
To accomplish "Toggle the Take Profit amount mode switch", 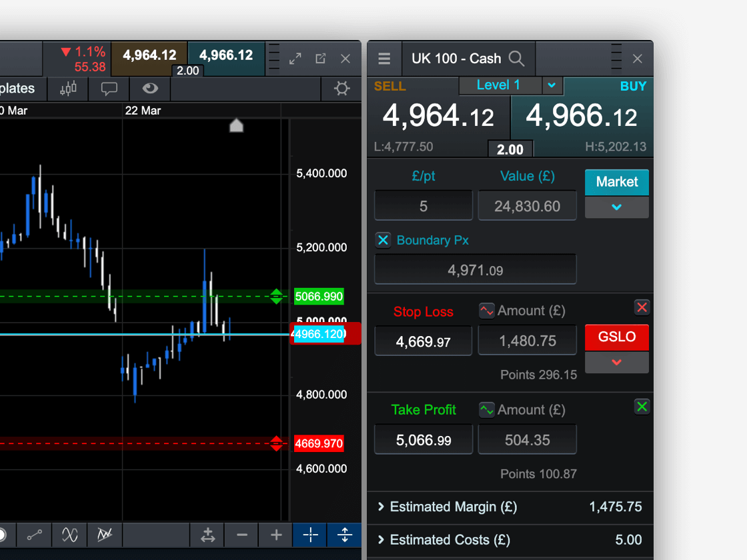I will click(486, 409).
